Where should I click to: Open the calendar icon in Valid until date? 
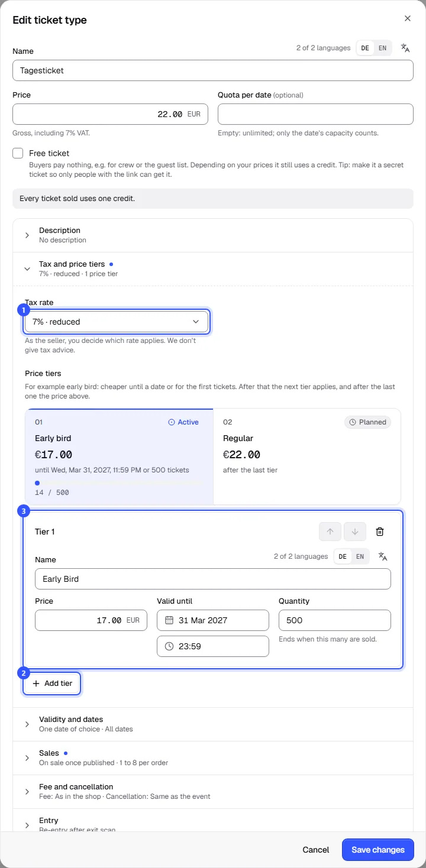[x=169, y=620]
